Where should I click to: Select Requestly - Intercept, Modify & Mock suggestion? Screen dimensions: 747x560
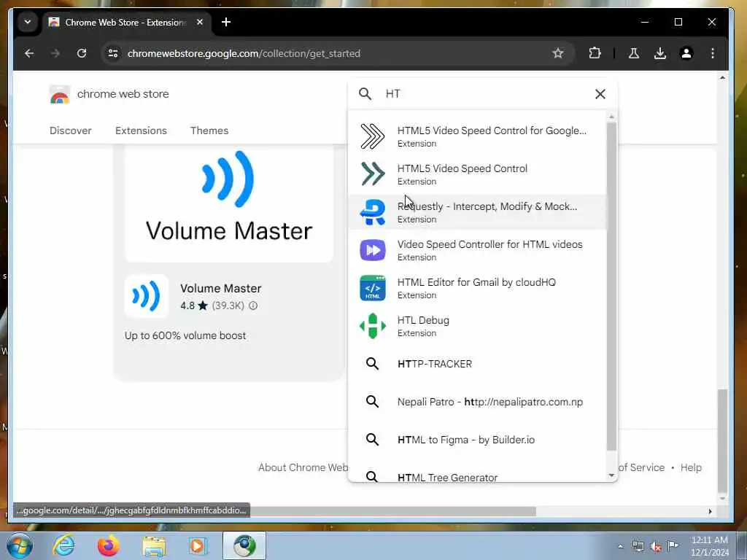tap(477, 212)
